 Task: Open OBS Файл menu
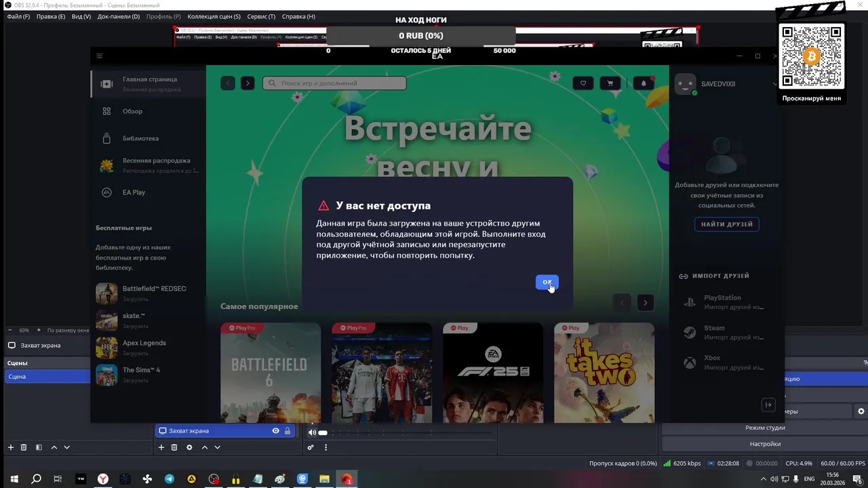[x=18, y=16]
